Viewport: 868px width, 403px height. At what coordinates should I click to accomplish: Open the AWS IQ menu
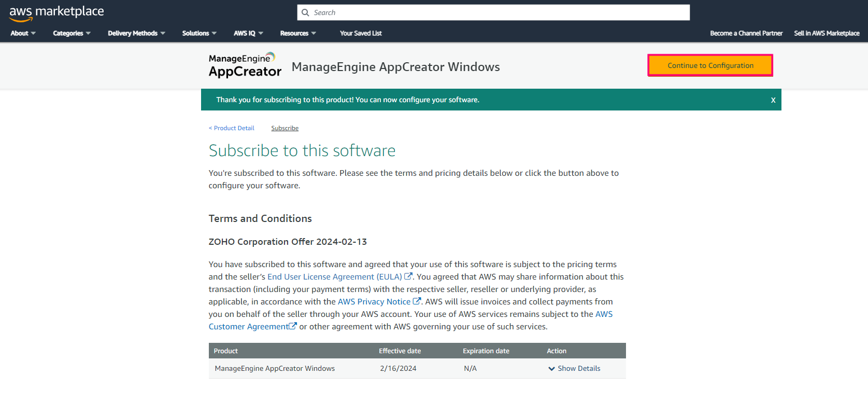coord(248,33)
